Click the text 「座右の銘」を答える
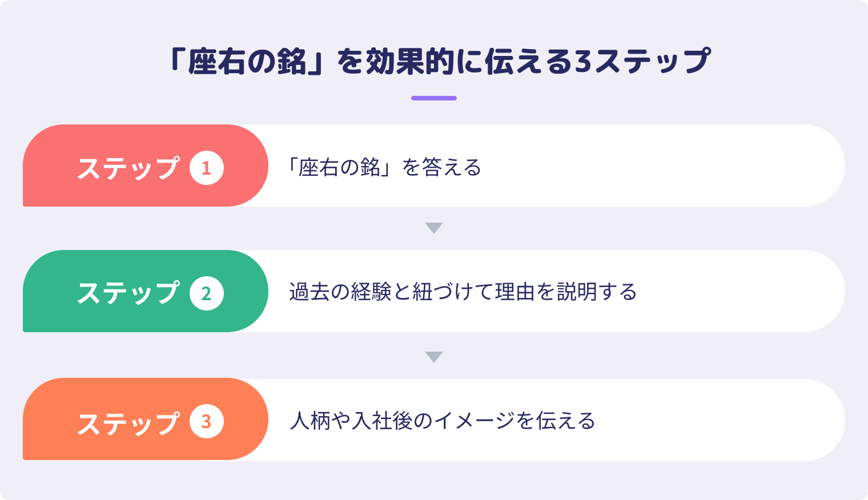This screenshot has height=500, width=868. tap(384, 168)
